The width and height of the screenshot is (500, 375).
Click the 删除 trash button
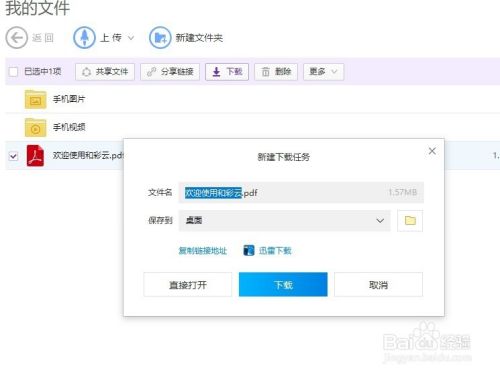pos(276,72)
